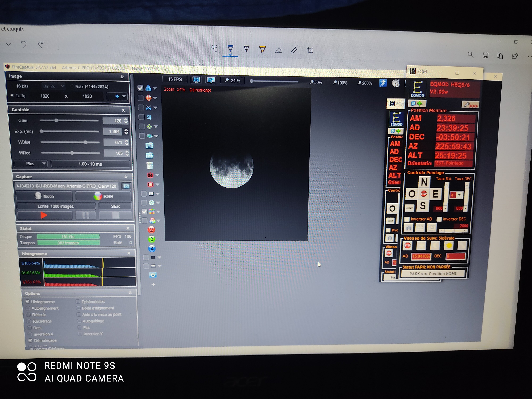Open the Plus exposure range dropdown
Viewport: 532px width, 399px height.
(31, 164)
